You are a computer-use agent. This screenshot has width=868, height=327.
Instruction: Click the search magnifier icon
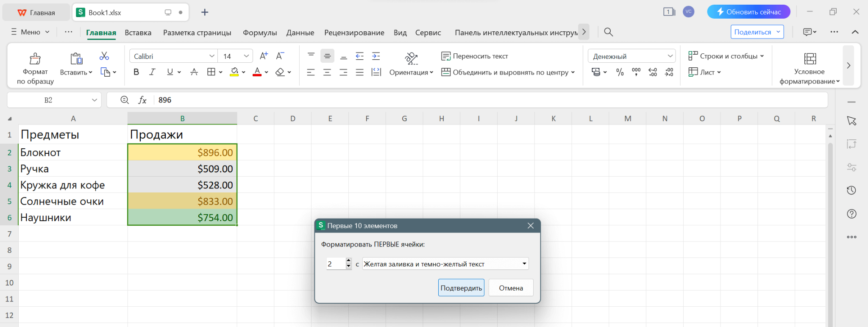coord(608,32)
